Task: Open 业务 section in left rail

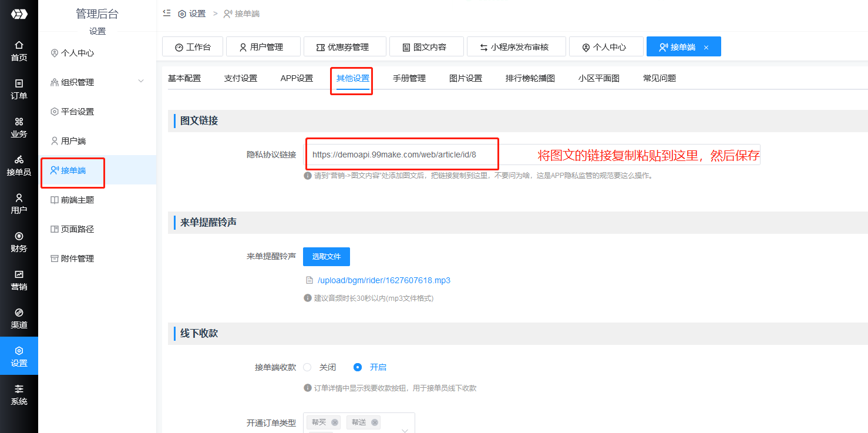Action: [19, 127]
